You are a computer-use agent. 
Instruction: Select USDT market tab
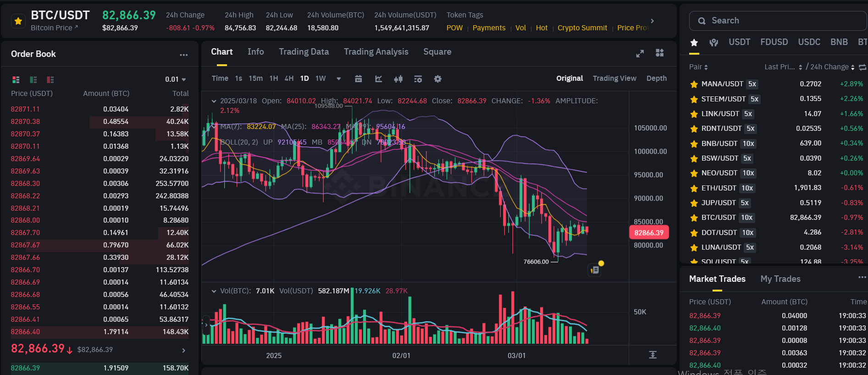coord(740,42)
